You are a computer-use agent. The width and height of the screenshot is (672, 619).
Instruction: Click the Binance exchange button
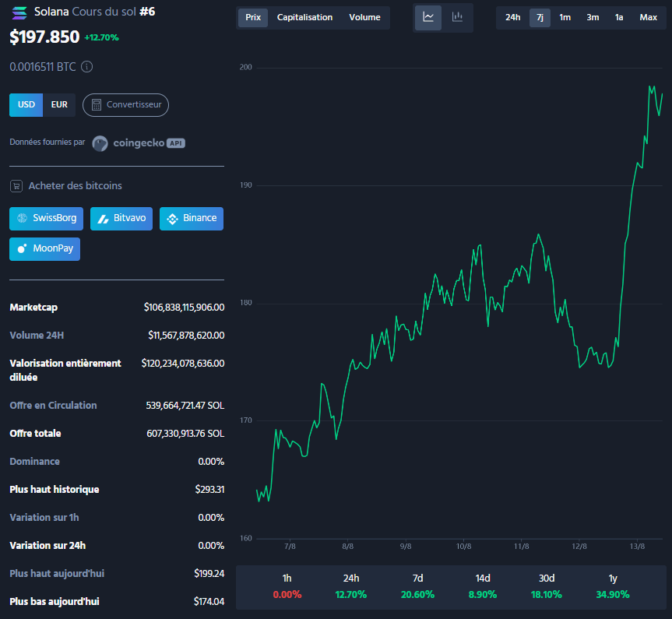click(x=192, y=218)
